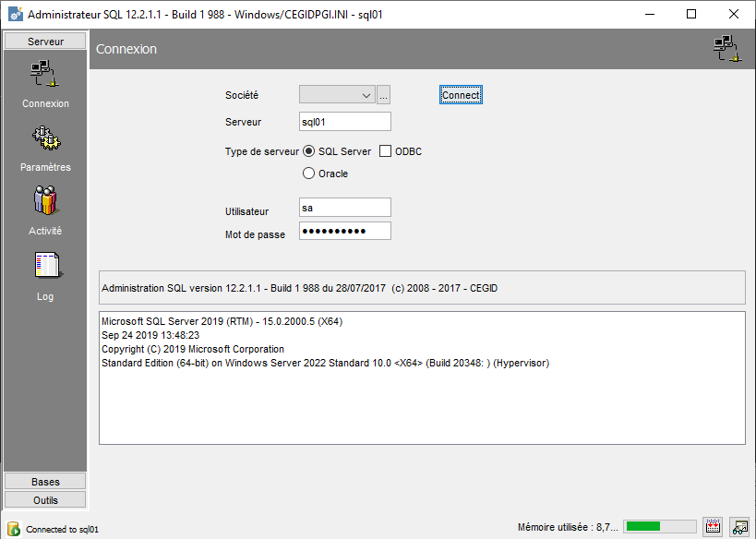The height and width of the screenshot is (539, 756).
Task: Click the ellipsis browse button beside Société
Action: (x=384, y=95)
